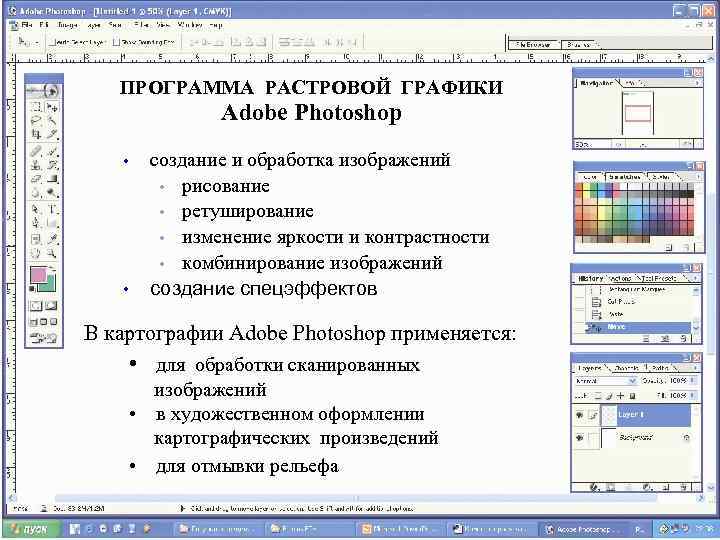Select the Path Selection tool

(36, 209)
